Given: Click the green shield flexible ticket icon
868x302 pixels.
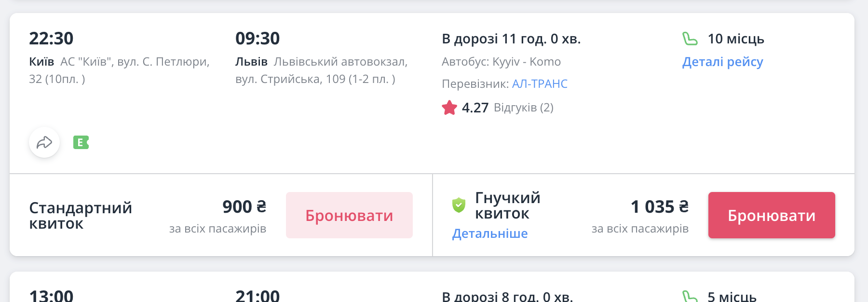Looking at the screenshot, I should pos(459,206).
